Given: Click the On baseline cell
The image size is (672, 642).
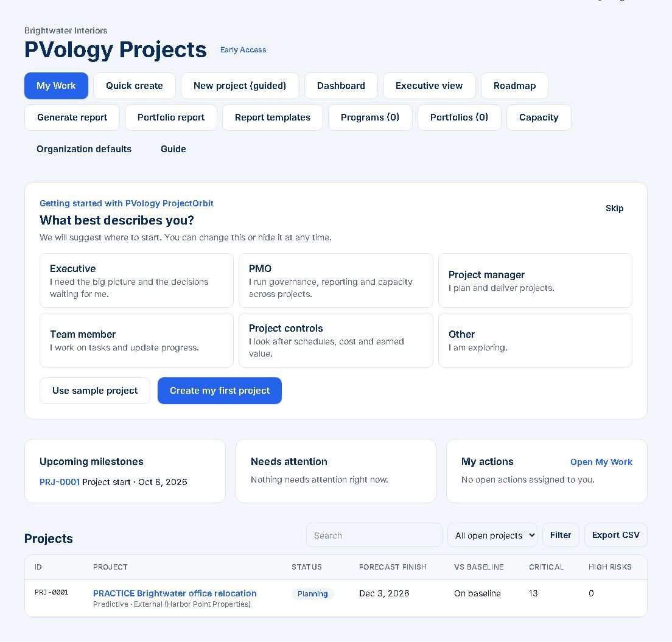Looking at the screenshot, I should click(477, 593).
